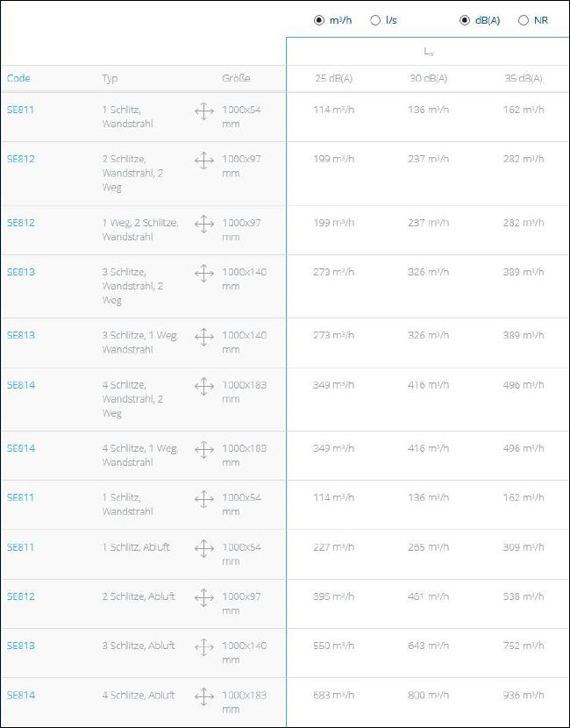Image resolution: width=570 pixels, height=728 pixels.
Task: Click the Größe column header
Action: pyautogui.click(x=236, y=78)
